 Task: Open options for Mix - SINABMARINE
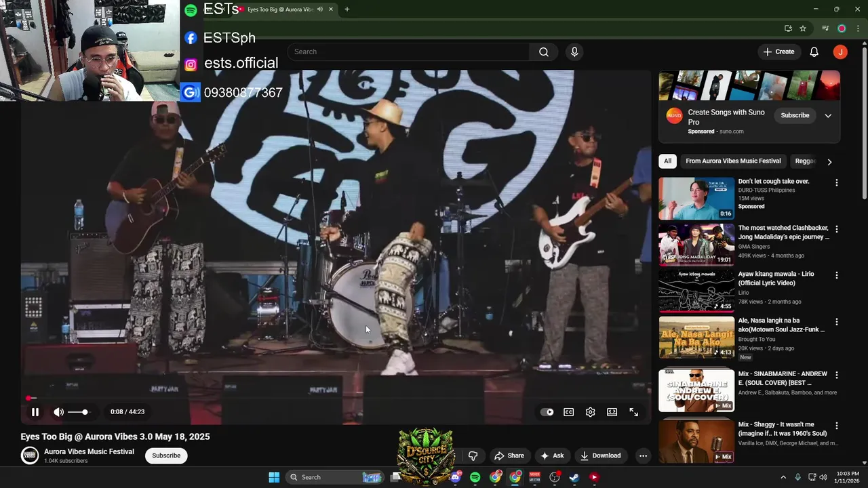(x=836, y=375)
